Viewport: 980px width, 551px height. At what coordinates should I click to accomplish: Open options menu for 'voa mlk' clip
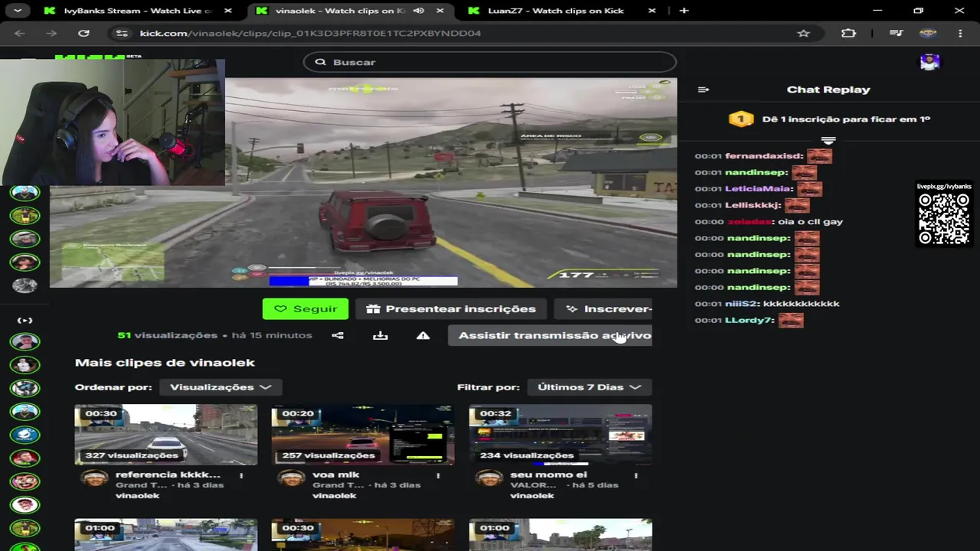coord(438,475)
